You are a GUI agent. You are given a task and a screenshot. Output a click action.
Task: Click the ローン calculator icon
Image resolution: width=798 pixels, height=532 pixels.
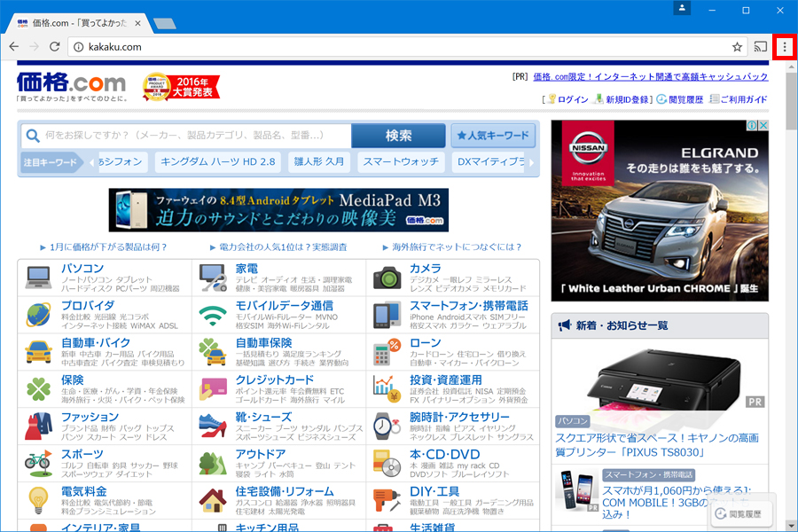[387, 352]
